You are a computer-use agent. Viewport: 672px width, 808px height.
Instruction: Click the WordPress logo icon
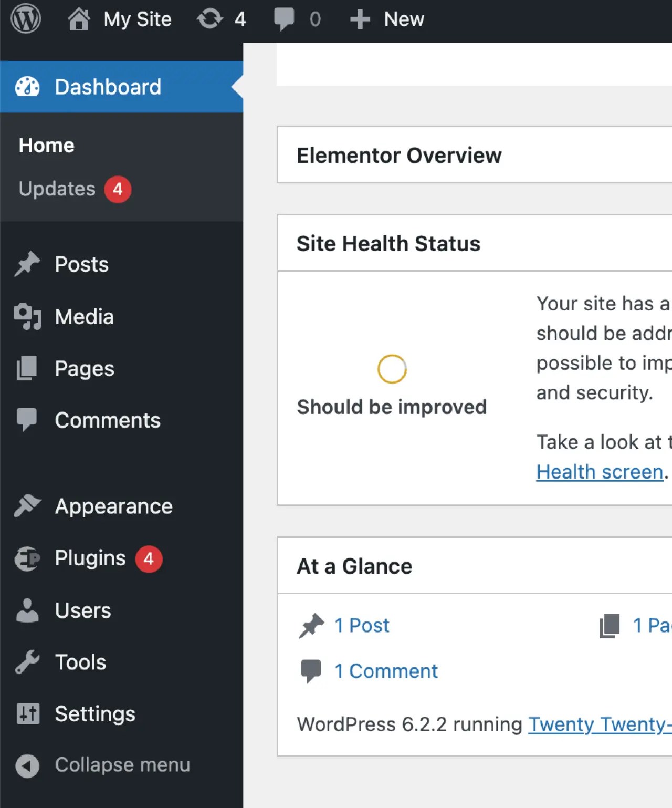(26, 19)
